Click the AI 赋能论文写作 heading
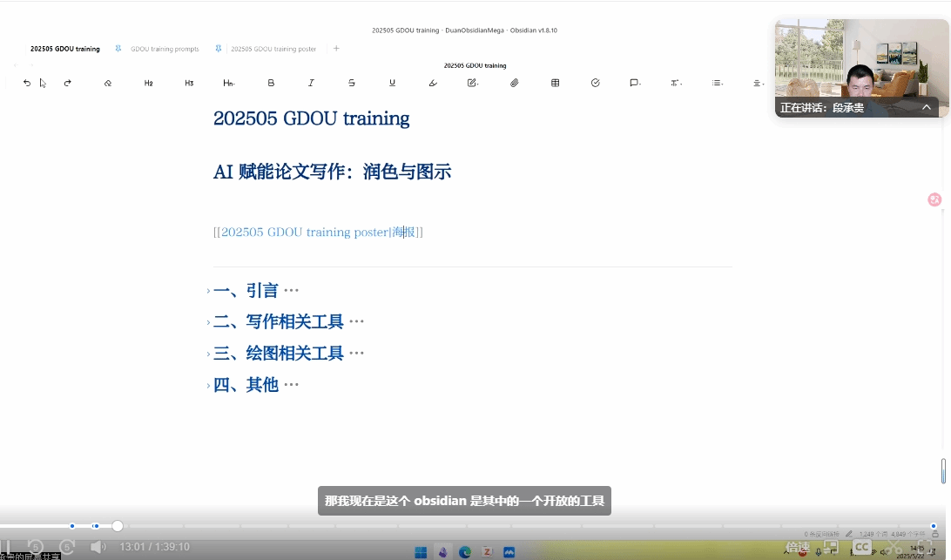The width and height of the screenshot is (951, 560). [332, 172]
